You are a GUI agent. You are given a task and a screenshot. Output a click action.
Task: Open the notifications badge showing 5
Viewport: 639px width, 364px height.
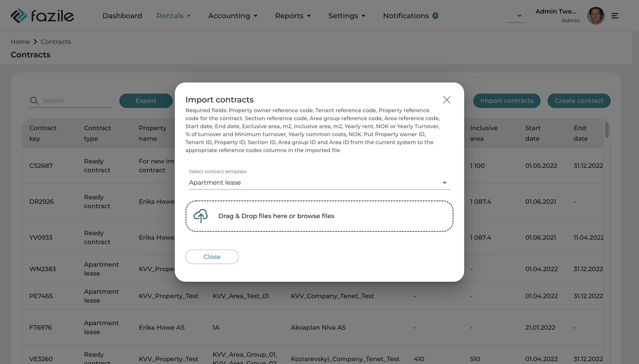[x=435, y=16]
